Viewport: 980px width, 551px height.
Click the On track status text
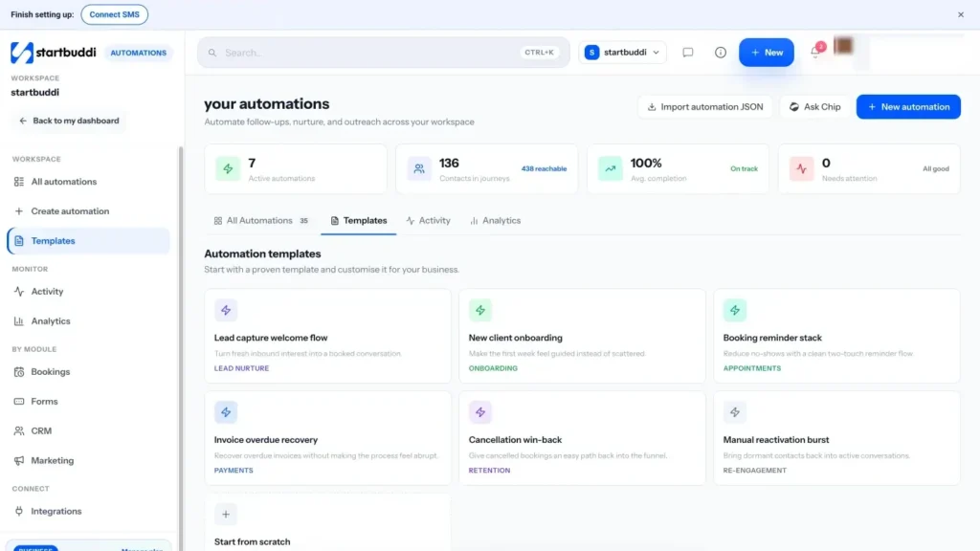[x=744, y=168]
